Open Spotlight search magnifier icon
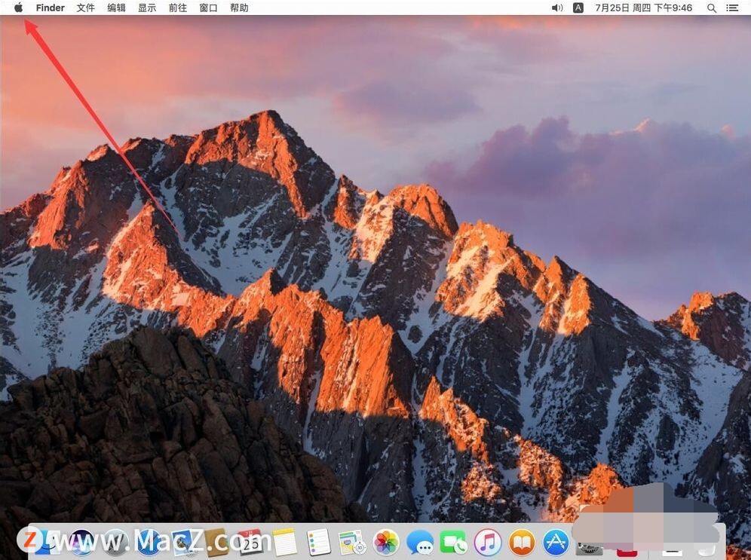This screenshot has width=751, height=560. [x=712, y=8]
